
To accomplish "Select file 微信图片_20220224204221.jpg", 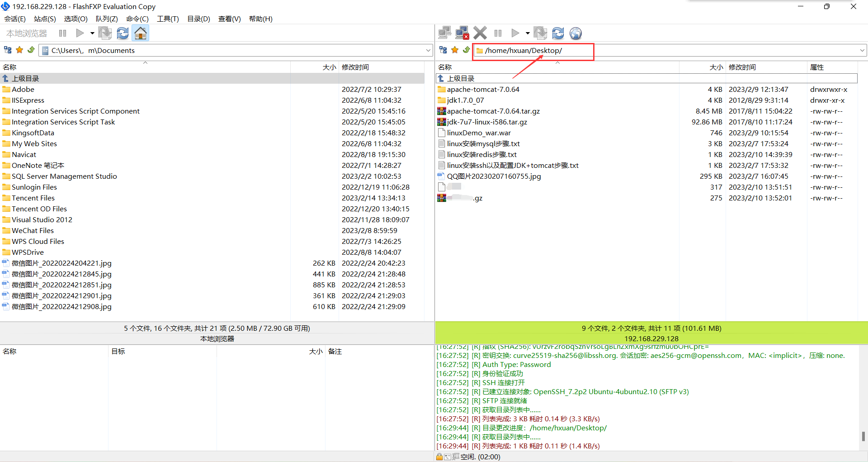I will point(61,263).
